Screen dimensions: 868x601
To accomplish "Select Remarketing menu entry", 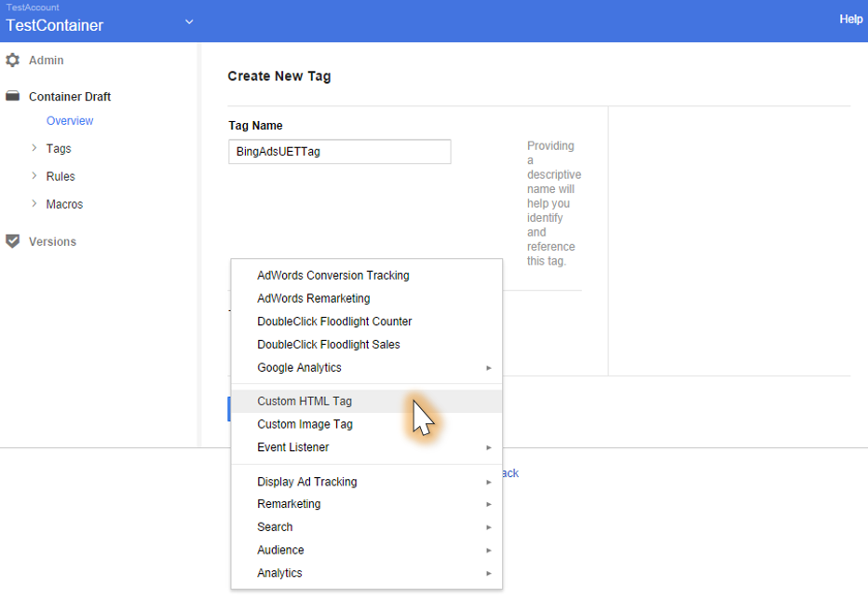I will pos(366,504).
